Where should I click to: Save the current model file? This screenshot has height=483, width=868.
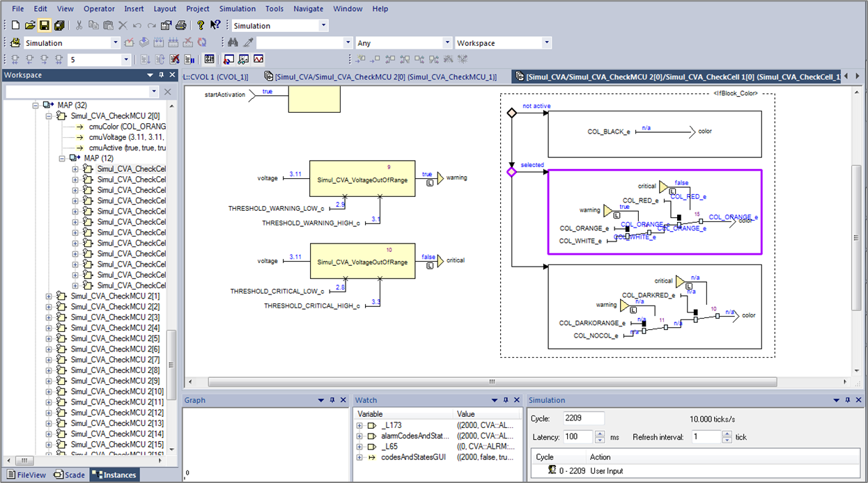point(45,25)
